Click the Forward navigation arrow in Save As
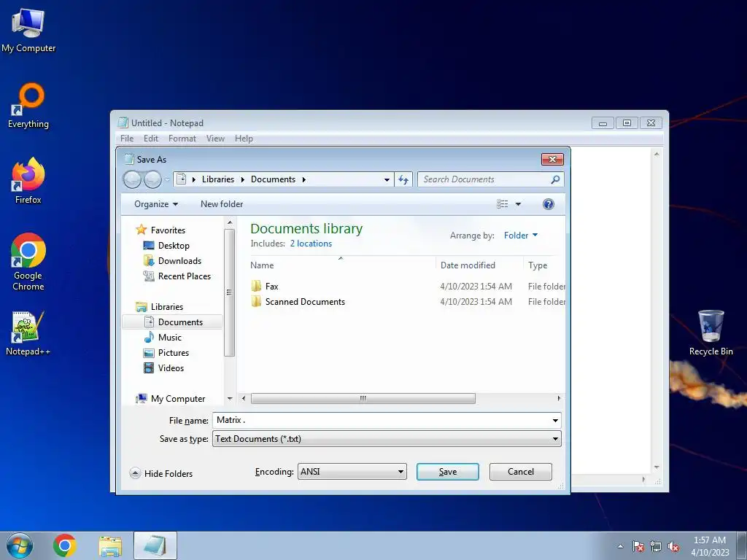The image size is (747, 560). click(x=152, y=179)
